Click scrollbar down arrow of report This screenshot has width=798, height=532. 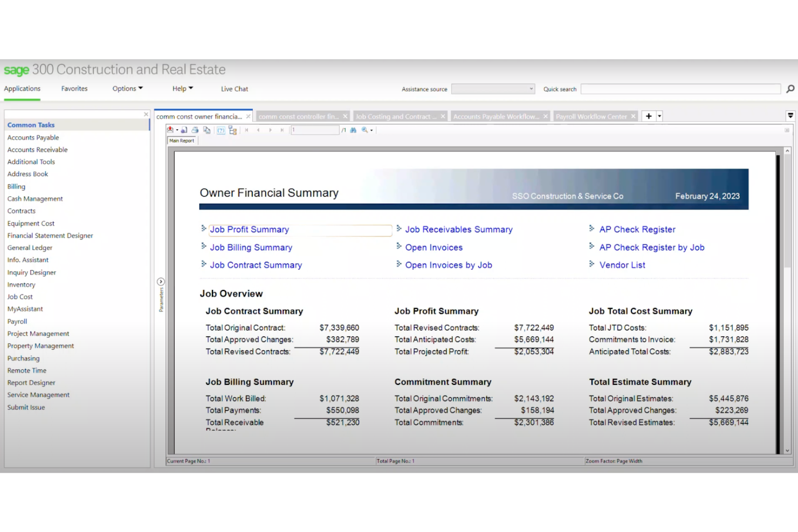pyautogui.click(x=787, y=450)
